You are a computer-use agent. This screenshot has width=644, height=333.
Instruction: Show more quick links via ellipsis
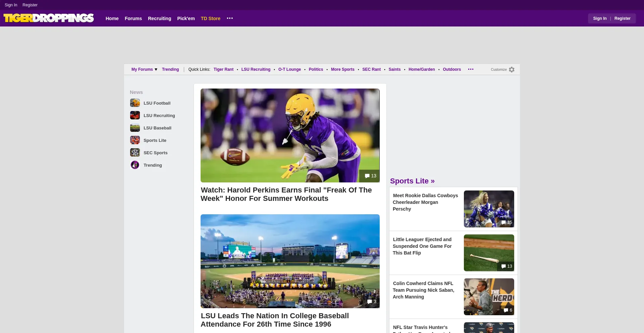[x=471, y=69]
